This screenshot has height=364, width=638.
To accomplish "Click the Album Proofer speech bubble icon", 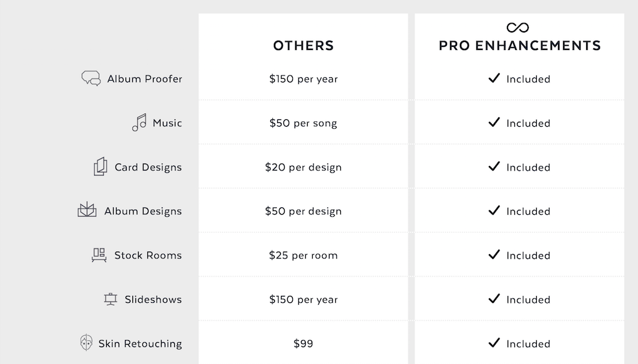I will [x=91, y=78].
